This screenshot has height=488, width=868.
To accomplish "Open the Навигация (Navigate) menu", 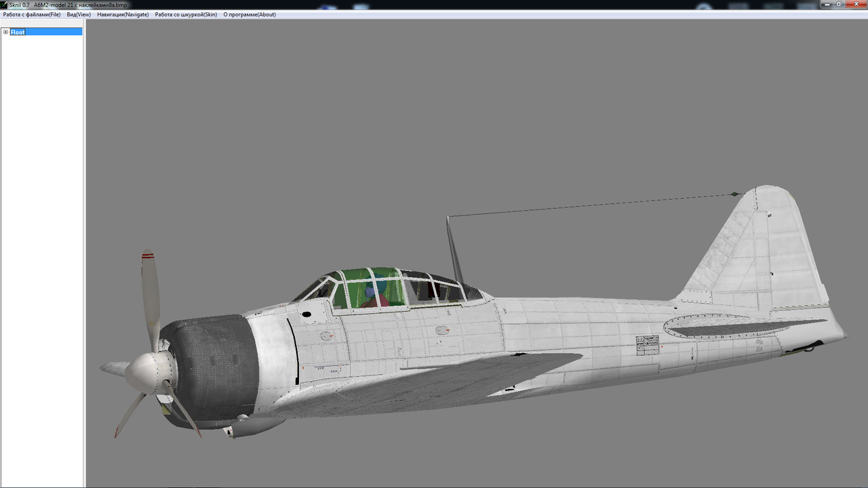I will 123,14.
